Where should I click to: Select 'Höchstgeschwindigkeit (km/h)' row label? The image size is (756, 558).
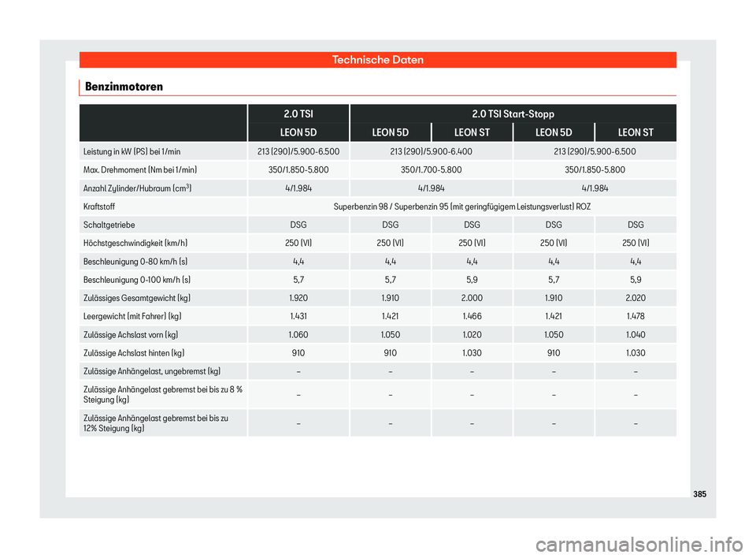[x=135, y=244]
